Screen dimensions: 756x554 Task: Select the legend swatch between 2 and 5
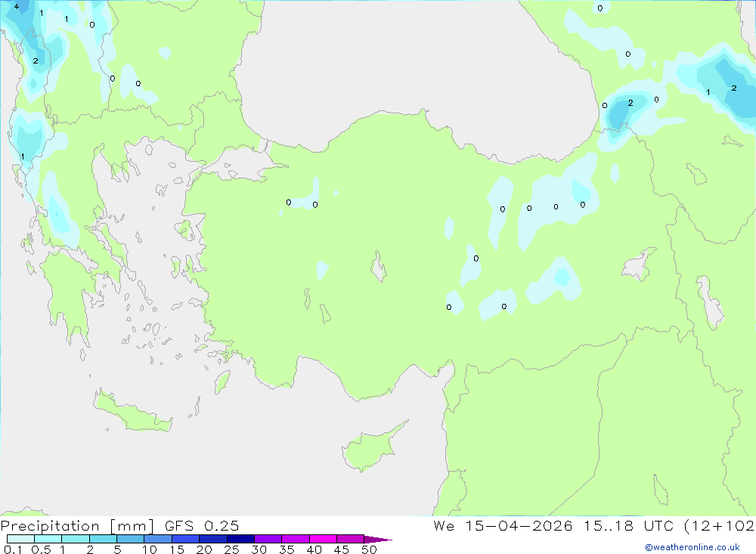coord(103,539)
